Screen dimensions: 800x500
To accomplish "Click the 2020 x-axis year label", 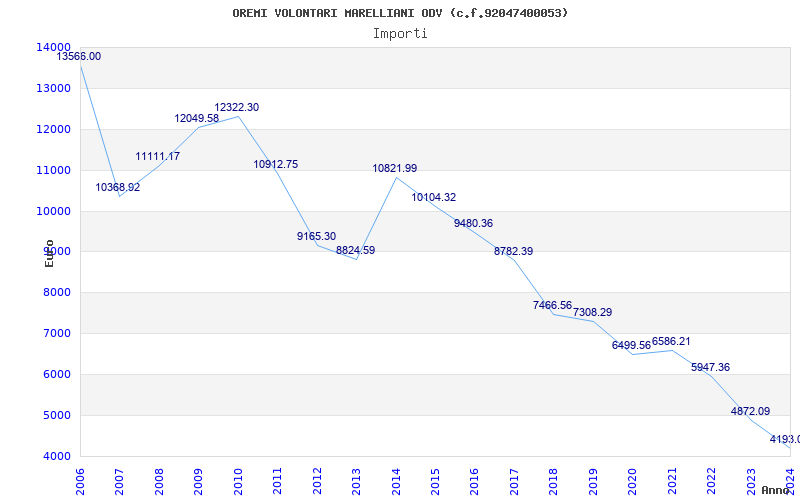I will click(633, 481).
